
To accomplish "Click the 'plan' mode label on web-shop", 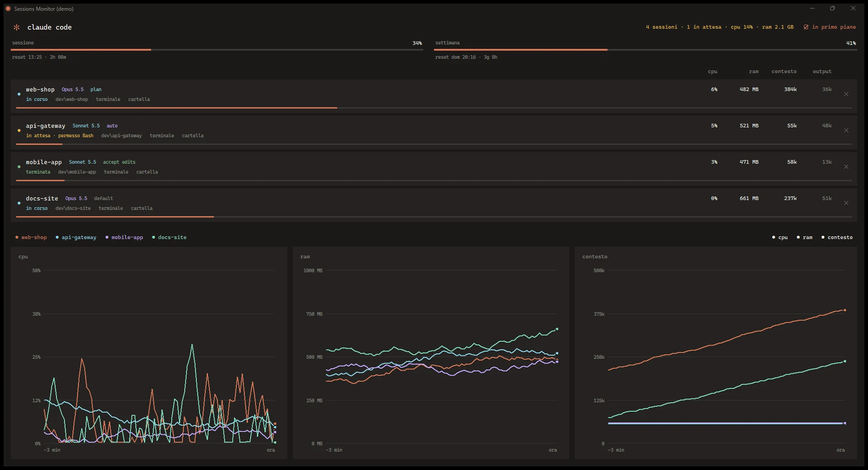I will point(96,90).
